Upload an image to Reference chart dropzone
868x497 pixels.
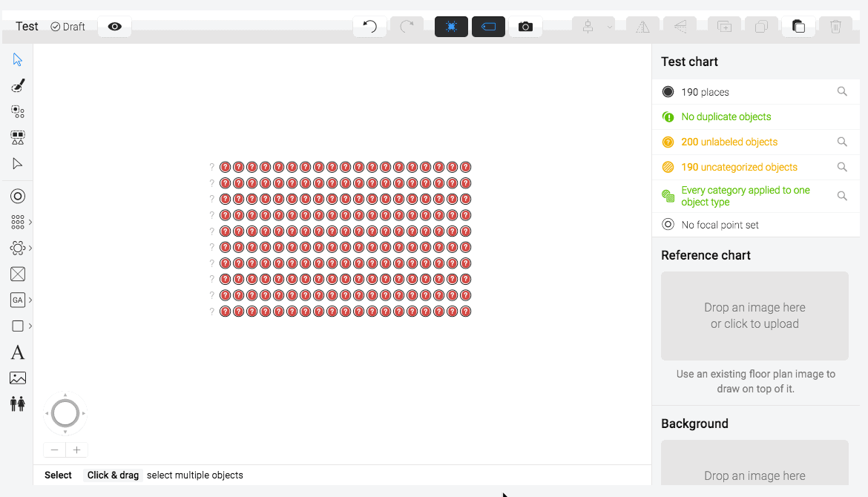pos(754,316)
